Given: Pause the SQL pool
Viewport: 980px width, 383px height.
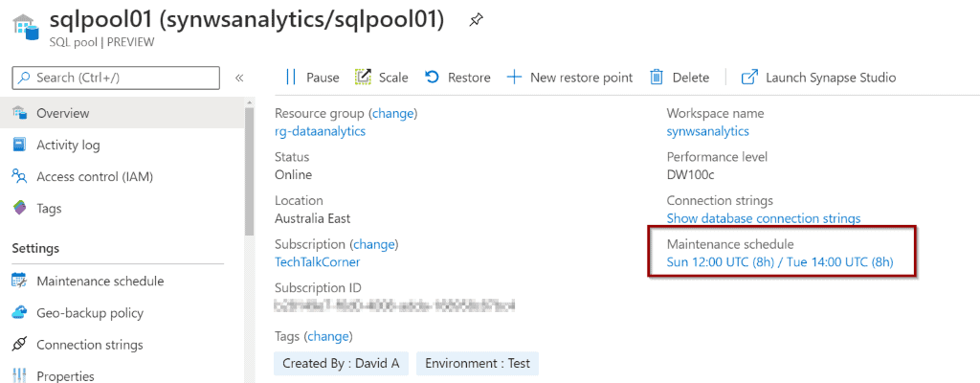Looking at the screenshot, I should pos(312,78).
